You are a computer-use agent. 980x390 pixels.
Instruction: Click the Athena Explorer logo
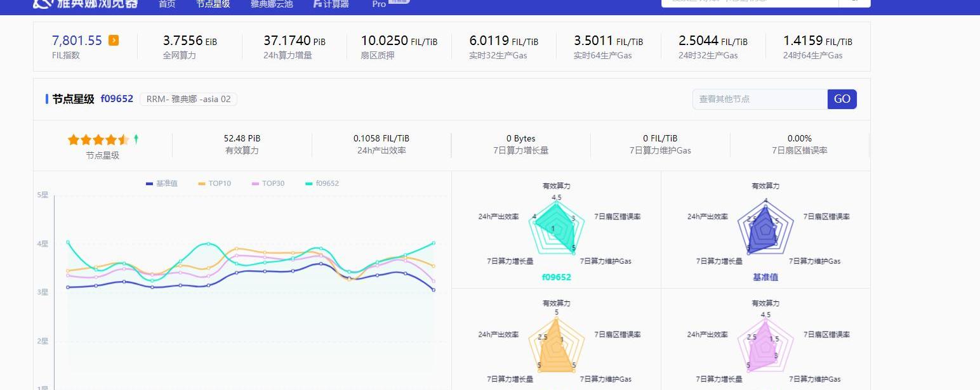tap(86, 4)
